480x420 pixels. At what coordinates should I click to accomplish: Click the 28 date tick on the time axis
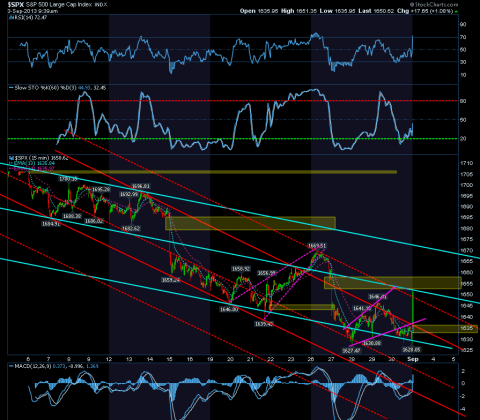point(351,359)
